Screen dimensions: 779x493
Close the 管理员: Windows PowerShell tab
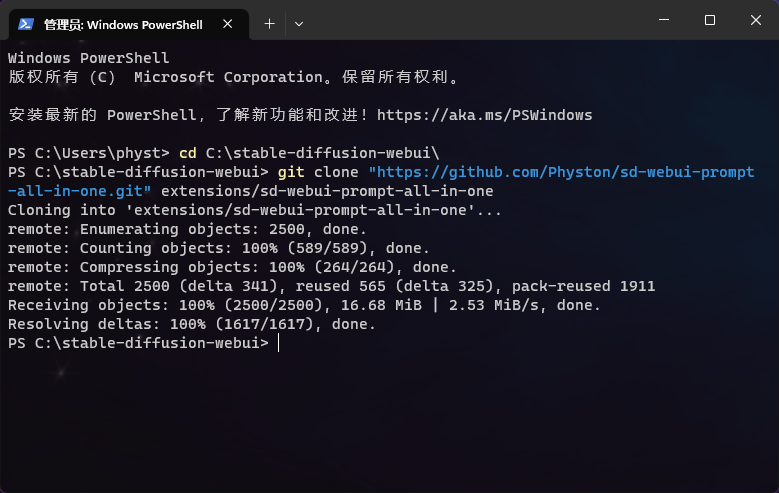(229, 23)
